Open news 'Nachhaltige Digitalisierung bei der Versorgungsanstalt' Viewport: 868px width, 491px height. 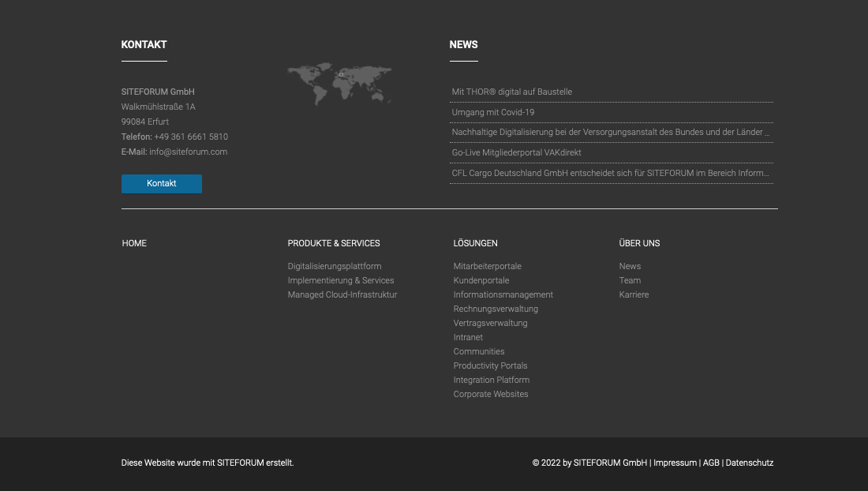click(x=611, y=133)
